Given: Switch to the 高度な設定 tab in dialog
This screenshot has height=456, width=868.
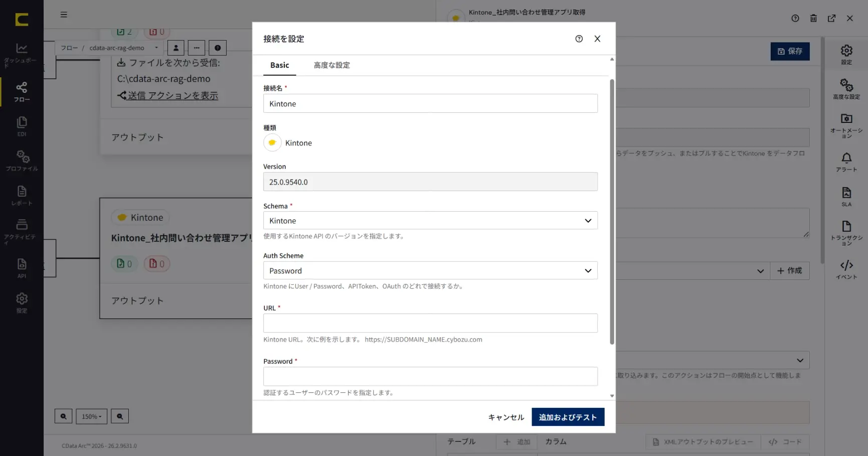Looking at the screenshot, I should click(331, 65).
